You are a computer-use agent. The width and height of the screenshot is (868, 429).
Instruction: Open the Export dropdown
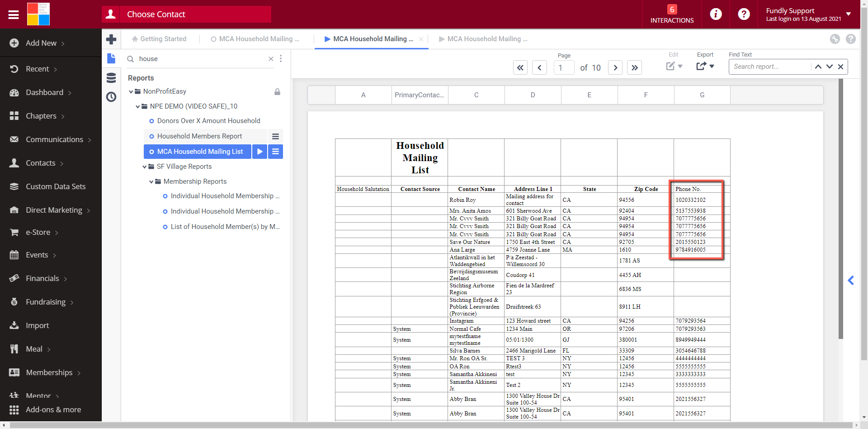[705, 67]
